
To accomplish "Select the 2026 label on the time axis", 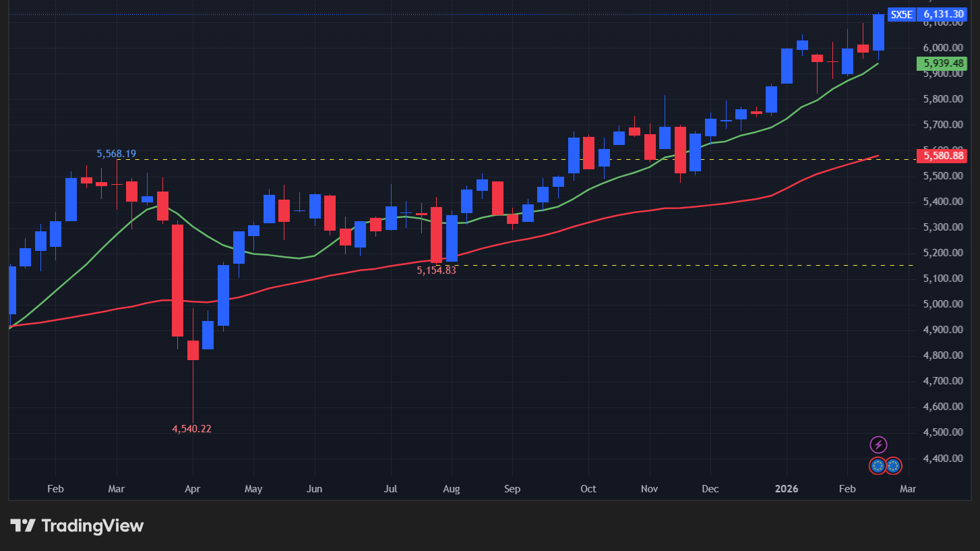I will (786, 488).
